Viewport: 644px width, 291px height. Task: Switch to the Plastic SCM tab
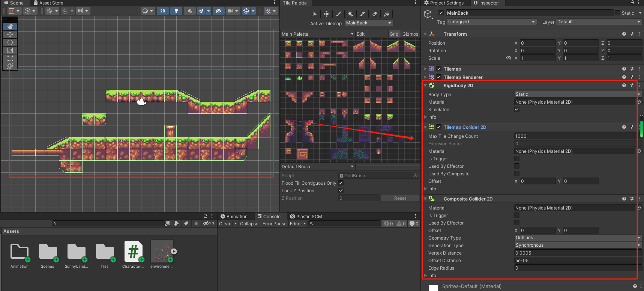click(306, 216)
